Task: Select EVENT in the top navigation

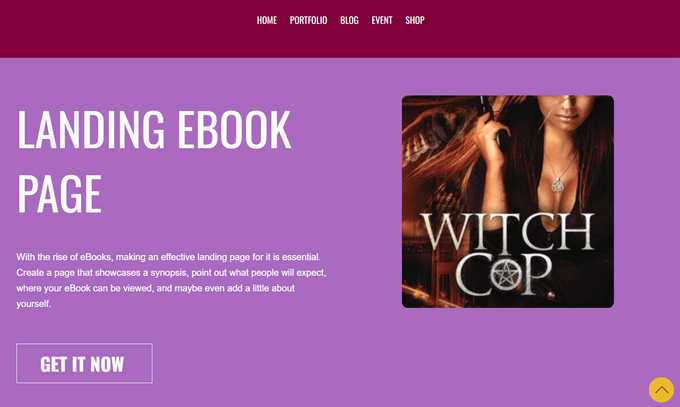Action: click(x=382, y=20)
